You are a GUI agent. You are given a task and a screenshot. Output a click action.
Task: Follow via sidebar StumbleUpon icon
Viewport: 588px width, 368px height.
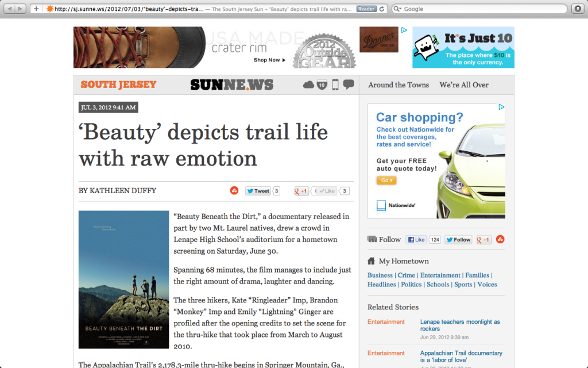(x=500, y=239)
